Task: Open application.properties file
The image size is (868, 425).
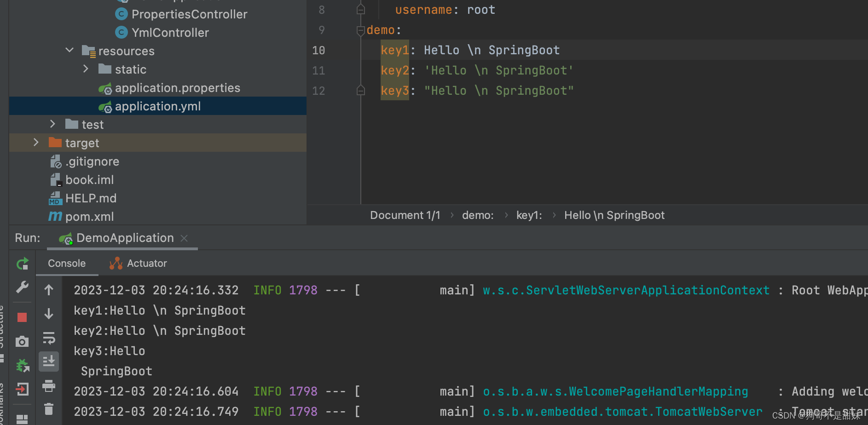Action: pos(177,88)
